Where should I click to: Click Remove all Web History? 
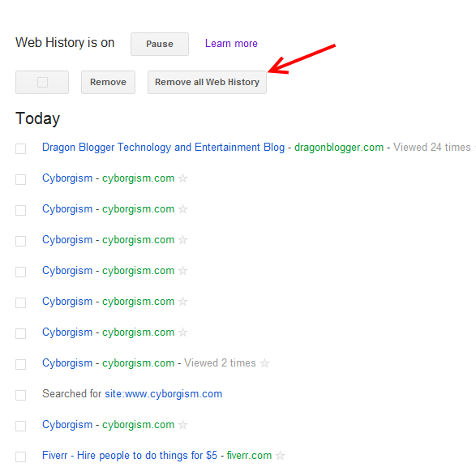tap(207, 82)
